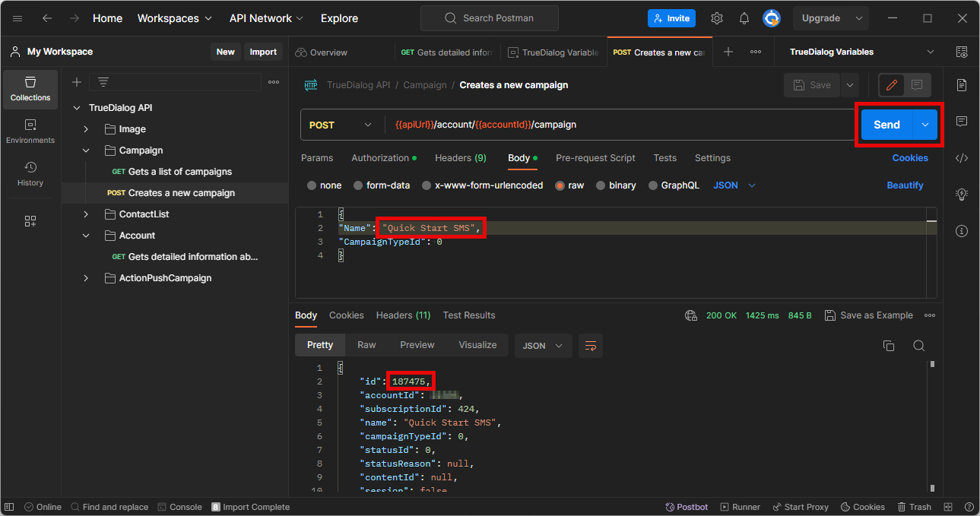Open the JSON body format dropdown

coord(734,185)
